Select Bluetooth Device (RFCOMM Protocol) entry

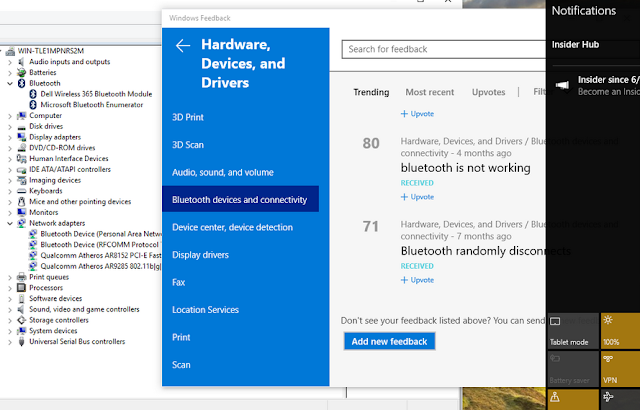pyautogui.click(x=99, y=245)
